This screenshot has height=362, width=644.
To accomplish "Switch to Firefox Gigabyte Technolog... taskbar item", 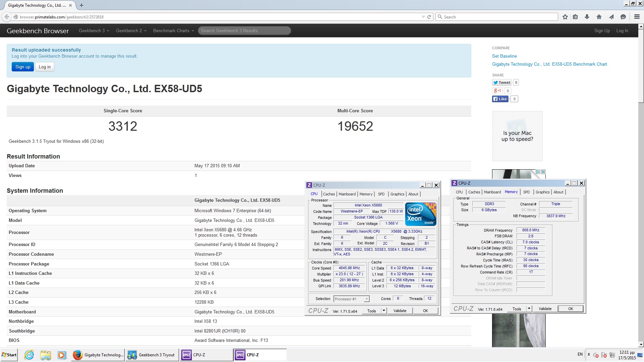I will point(98,355).
